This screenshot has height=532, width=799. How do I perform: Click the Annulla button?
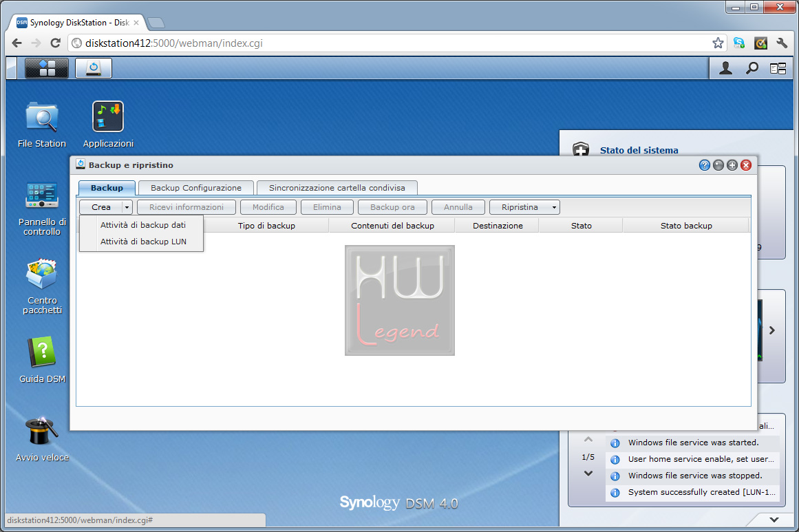pos(458,207)
